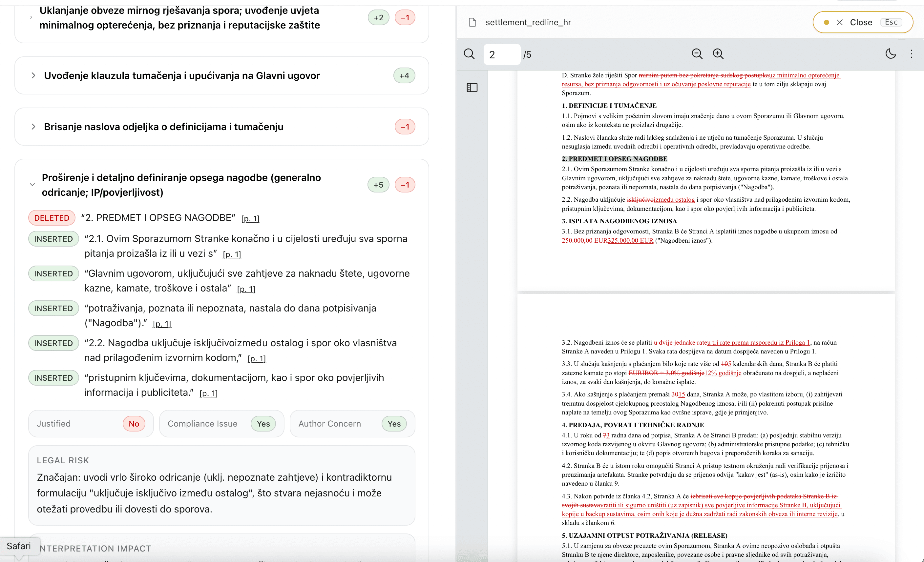This screenshot has height=562, width=924.
Task: Click INSERTED tag beside '2.2. Nagodba uključuje'
Action: click(53, 343)
